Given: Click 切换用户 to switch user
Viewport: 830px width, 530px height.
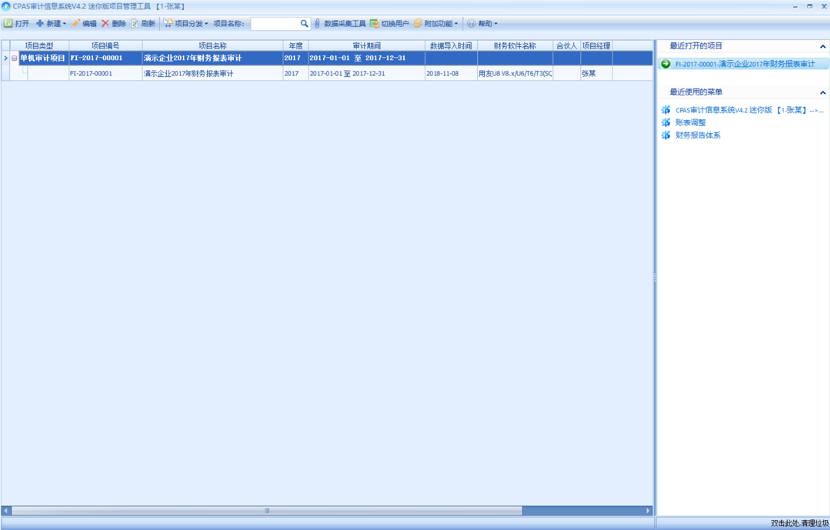Looking at the screenshot, I should (x=390, y=23).
